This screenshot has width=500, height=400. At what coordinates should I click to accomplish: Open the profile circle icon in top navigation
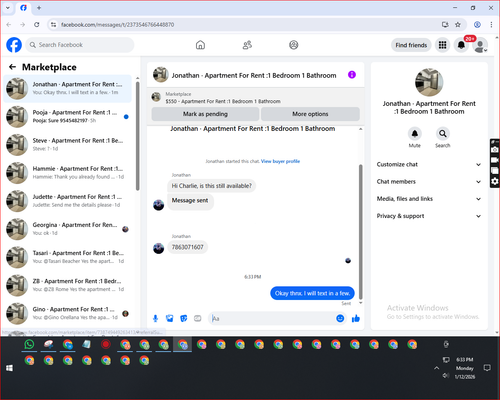click(294, 45)
